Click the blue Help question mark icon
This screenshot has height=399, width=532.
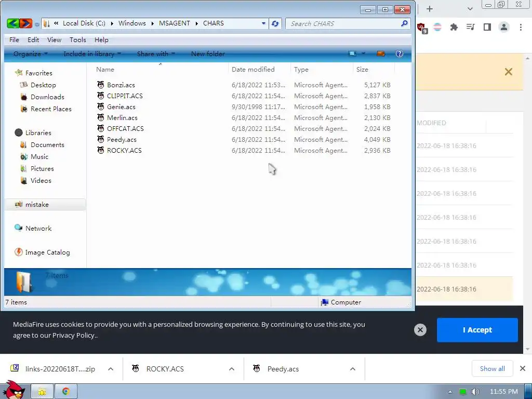[x=400, y=54]
